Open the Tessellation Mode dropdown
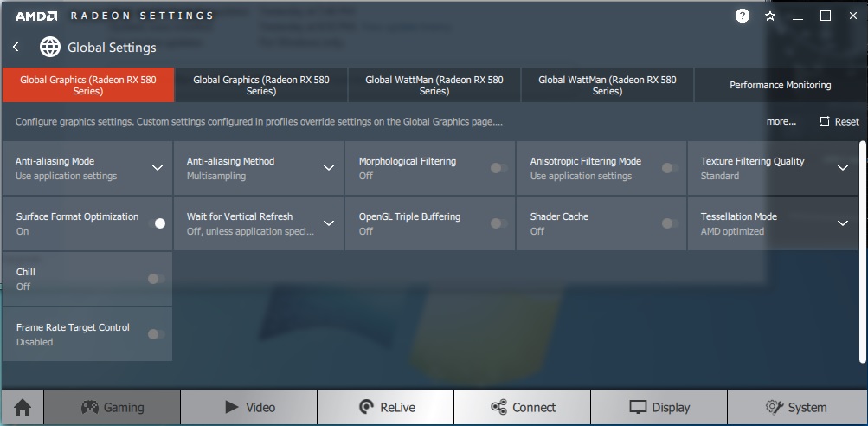868x426 pixels. (x=843, y=223)
